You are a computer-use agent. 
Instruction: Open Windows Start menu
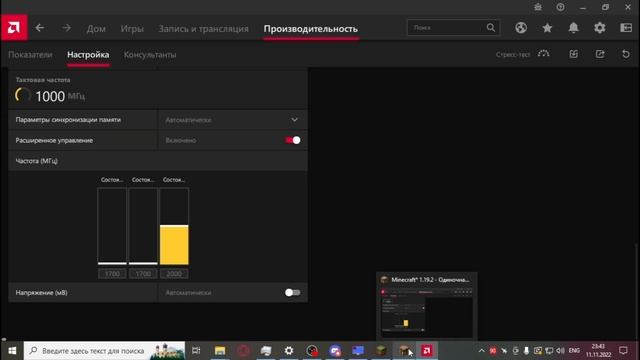tap(12, 351)
